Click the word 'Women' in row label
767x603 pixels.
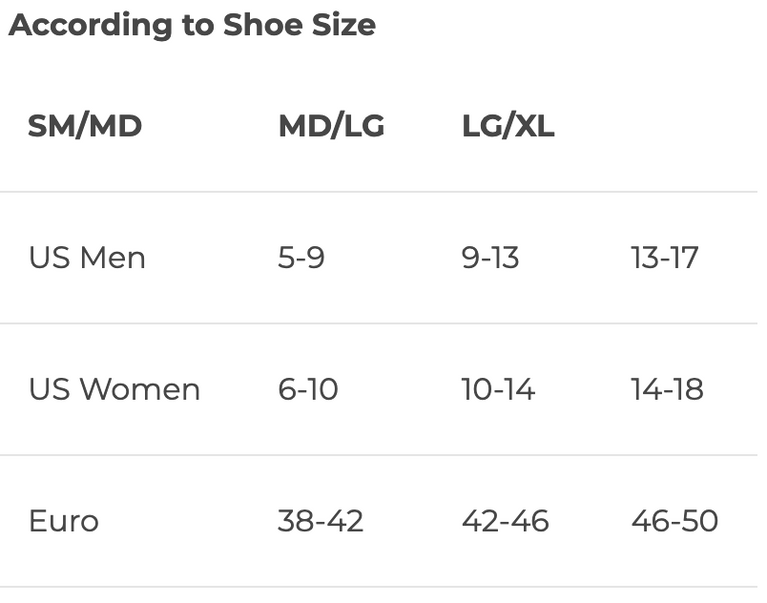(x=140, y=390)
